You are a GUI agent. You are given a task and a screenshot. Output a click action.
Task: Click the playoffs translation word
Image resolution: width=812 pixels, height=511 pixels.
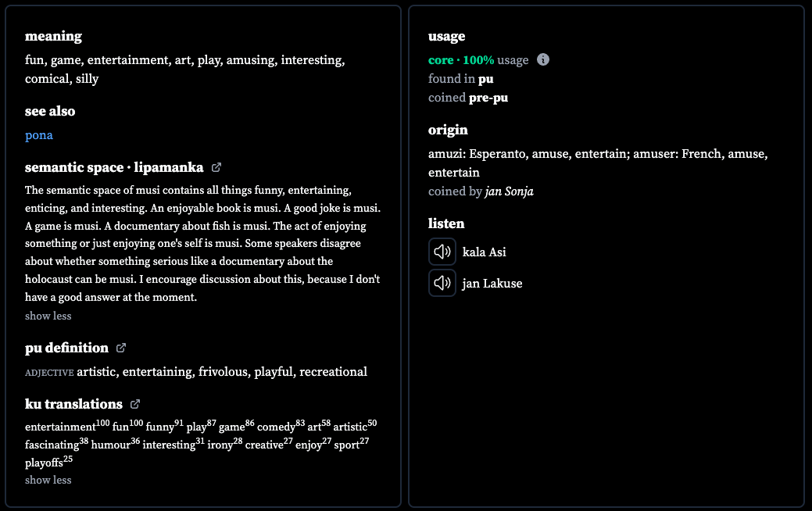click(44, 463)
